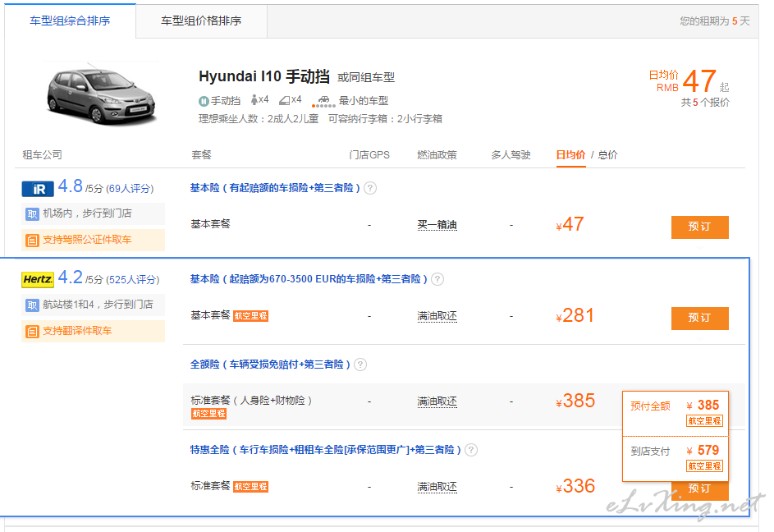Click the iR rental company logo

click(38, 189)
